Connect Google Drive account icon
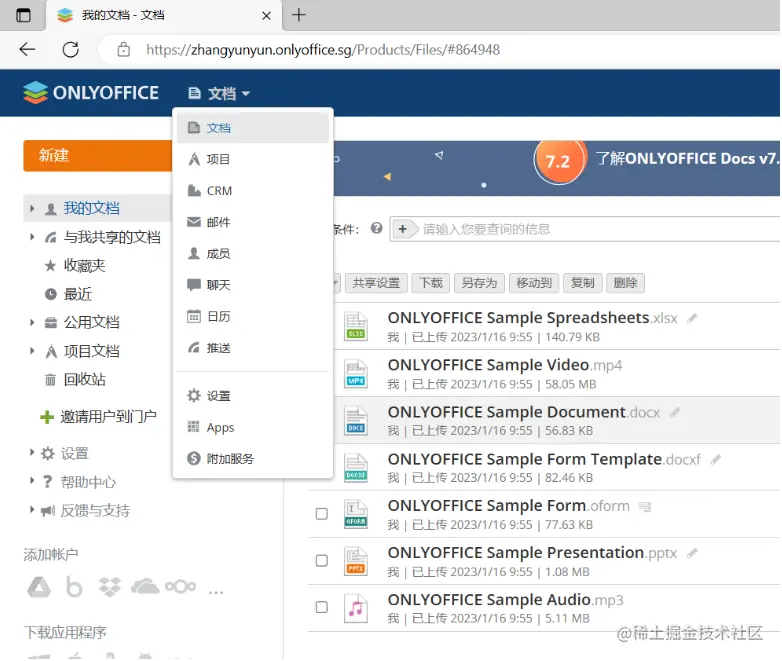The height and width of the screenshot is (661, 782). [39, 587]
